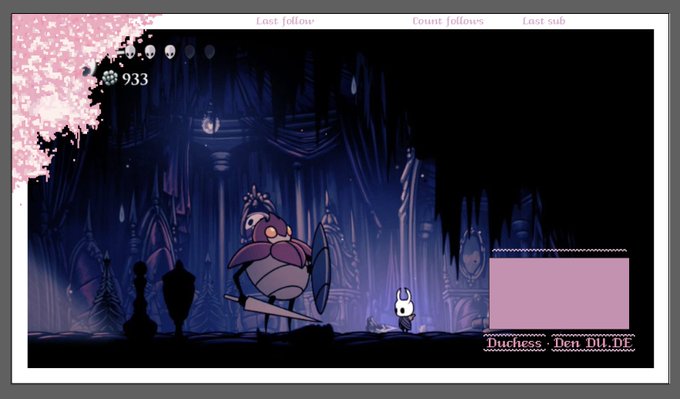
Task: Select the "Duchess" name label
Action: [x=514, y=343]
